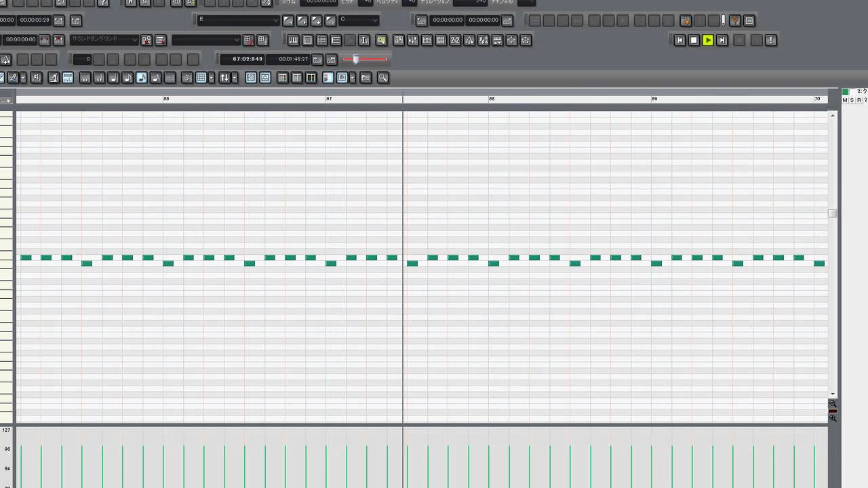Select half note length
The height and width of the screenshot is (488, 868).
(x=99, y=78)
